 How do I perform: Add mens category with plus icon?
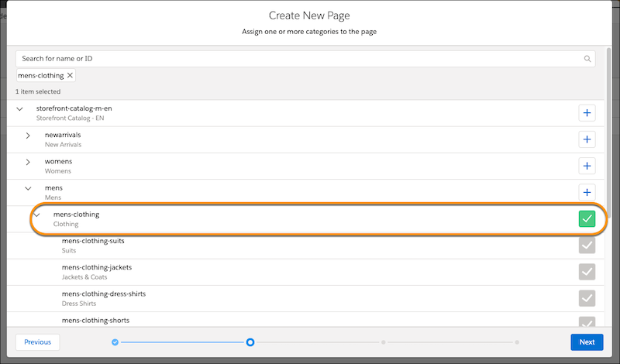point(587,192)
